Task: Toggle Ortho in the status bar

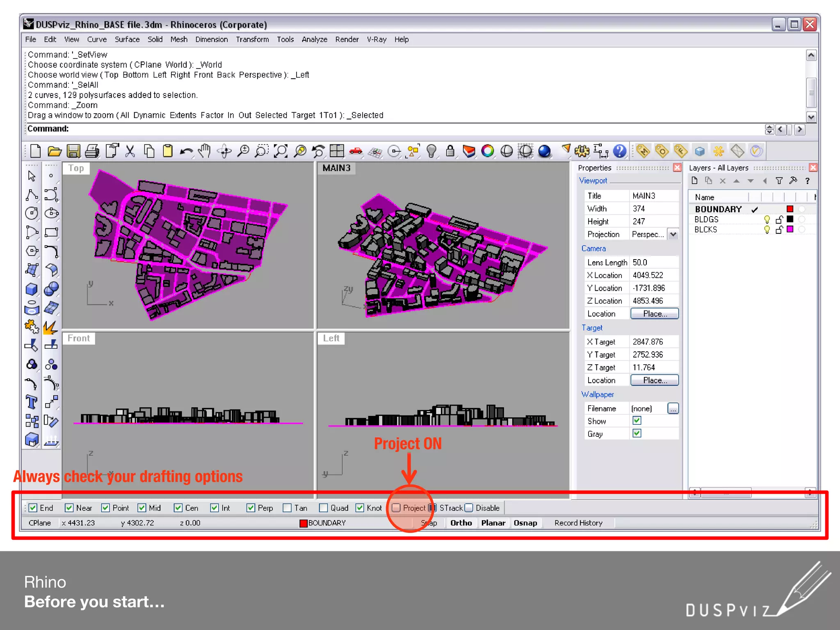Action: 461,523
